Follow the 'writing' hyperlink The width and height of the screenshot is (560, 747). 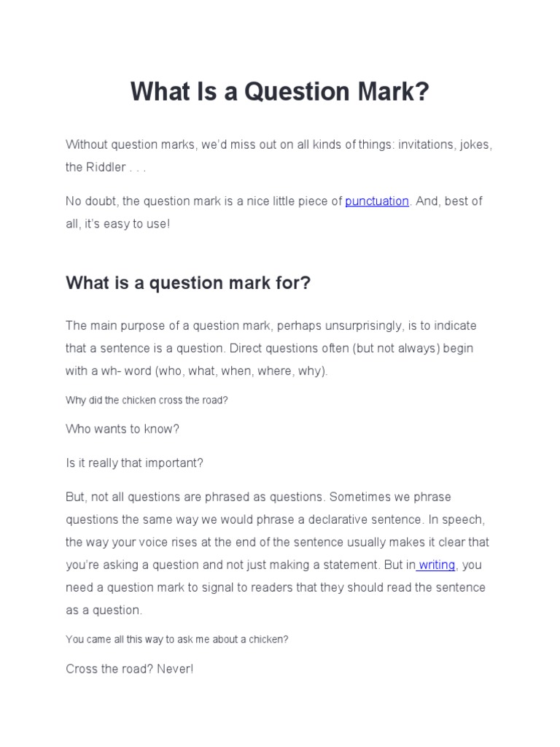point(437,565)
